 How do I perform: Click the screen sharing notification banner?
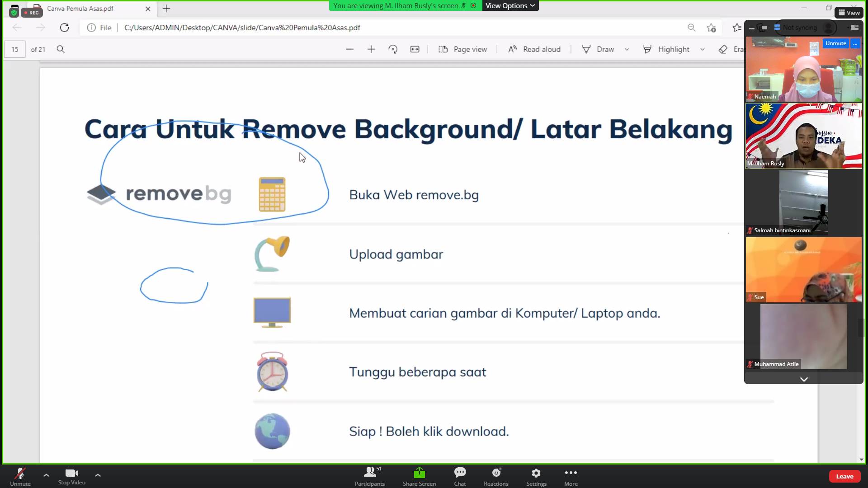pos(406,5)
